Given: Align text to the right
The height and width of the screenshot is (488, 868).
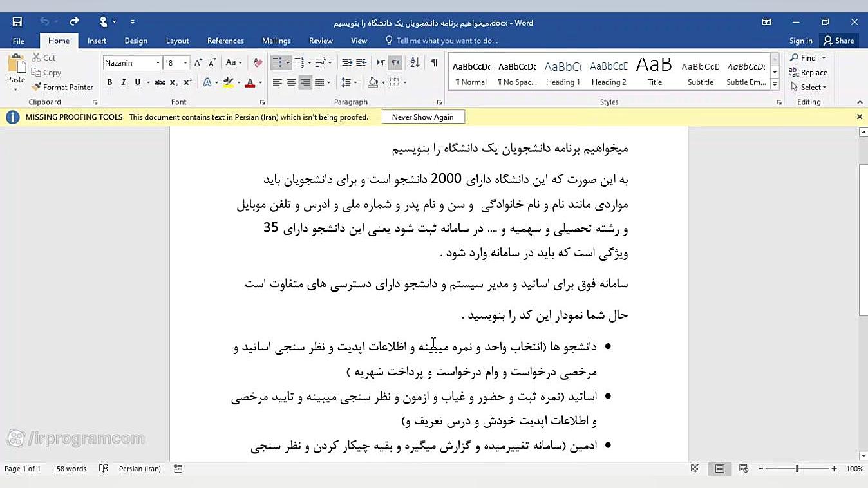Looking at the screenshot, I should tap(305, 82).
